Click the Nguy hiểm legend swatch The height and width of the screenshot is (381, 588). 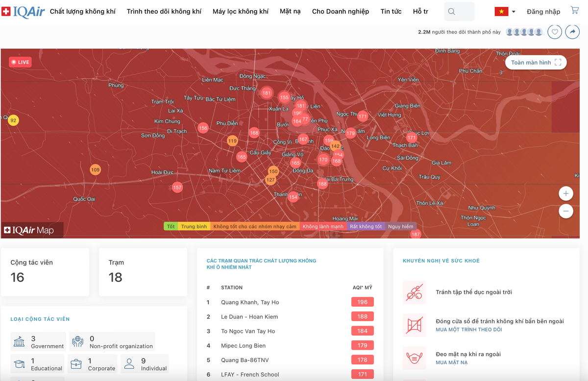click(x=400, y=226)
